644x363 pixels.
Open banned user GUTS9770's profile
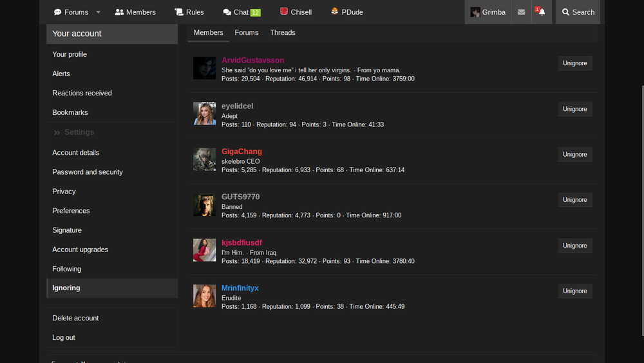[x=240, y=197]
